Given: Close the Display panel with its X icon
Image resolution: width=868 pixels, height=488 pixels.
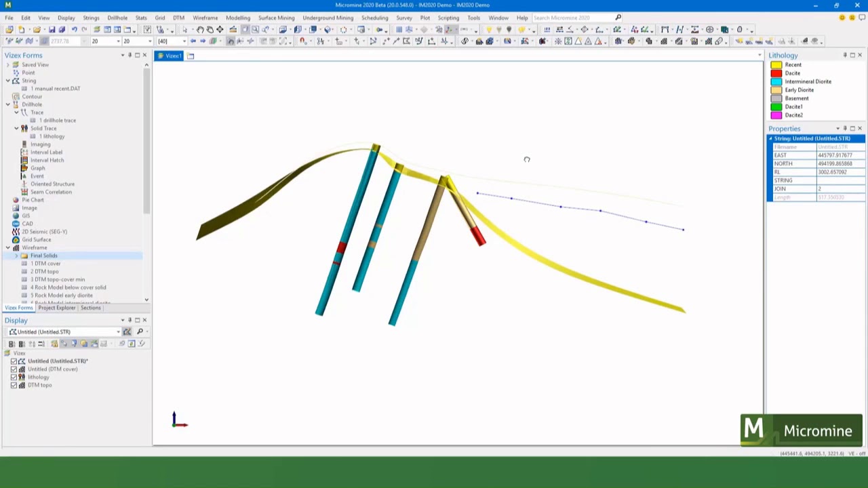Looking at the screenshot, I should (144, 320).
